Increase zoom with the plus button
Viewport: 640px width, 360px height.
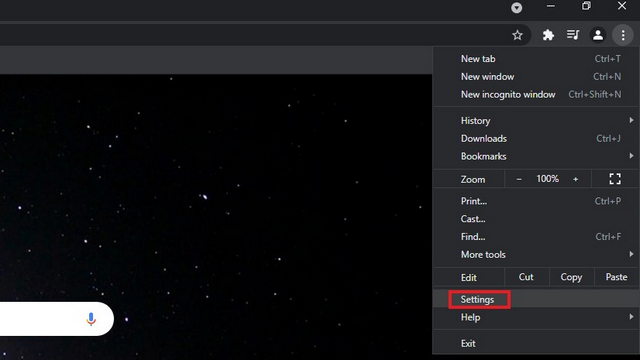click(576, 179)
